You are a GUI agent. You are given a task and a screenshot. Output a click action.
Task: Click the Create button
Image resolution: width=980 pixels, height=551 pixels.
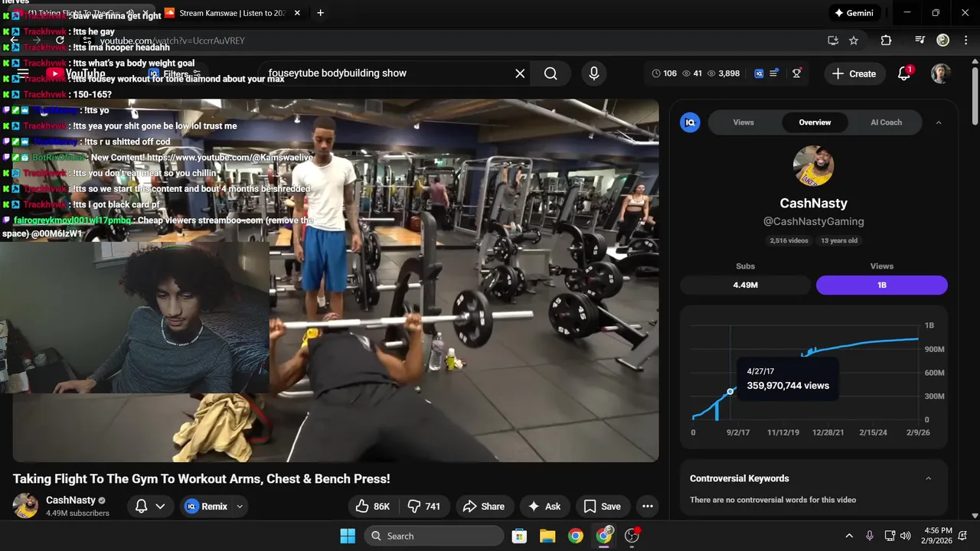click(854, 73)
